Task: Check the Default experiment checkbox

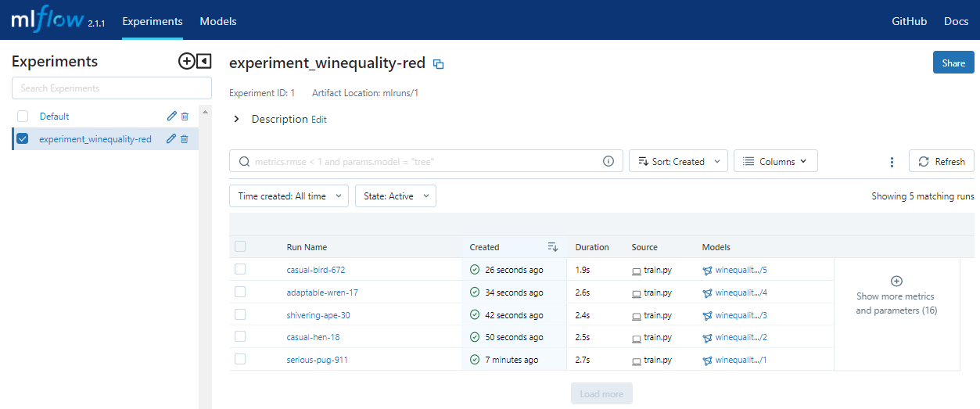Action: coord(23,117)
